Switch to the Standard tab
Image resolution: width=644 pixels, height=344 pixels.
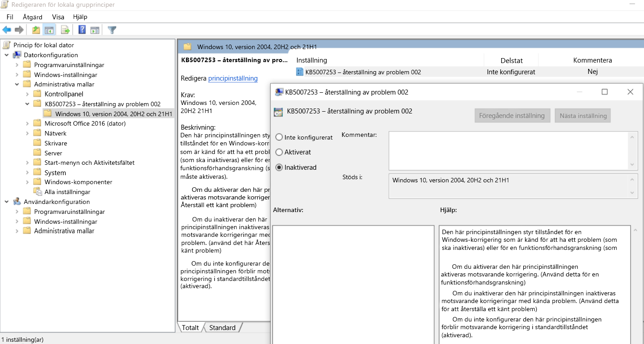(x=222, y=328)
